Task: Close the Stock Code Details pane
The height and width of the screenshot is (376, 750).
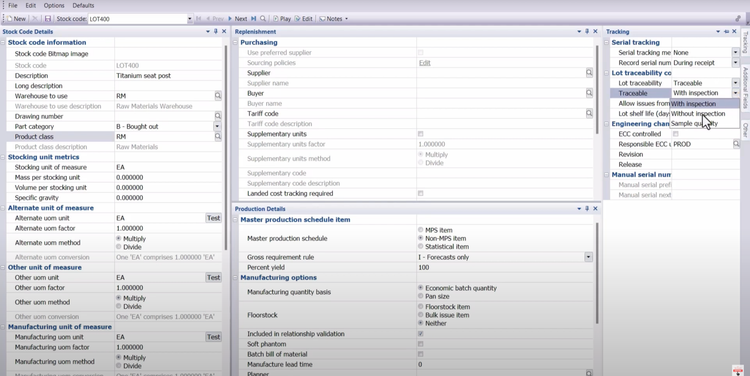Action: tap(224, 32)
